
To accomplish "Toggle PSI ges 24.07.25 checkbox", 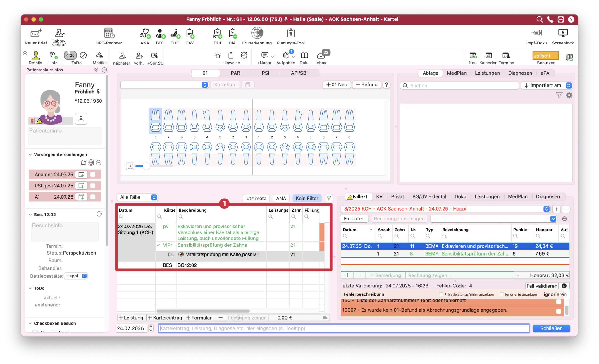I will 93,186.
